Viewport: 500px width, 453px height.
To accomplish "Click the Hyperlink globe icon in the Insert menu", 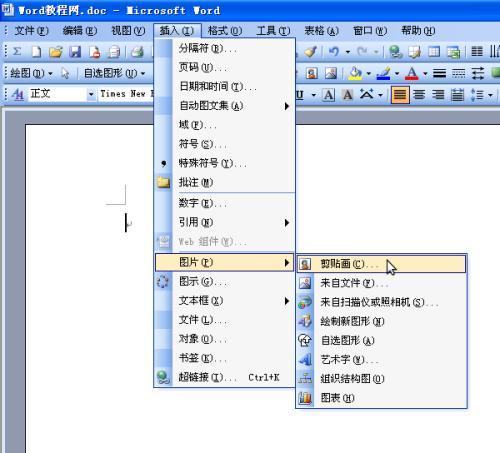I will click(163, 377).
